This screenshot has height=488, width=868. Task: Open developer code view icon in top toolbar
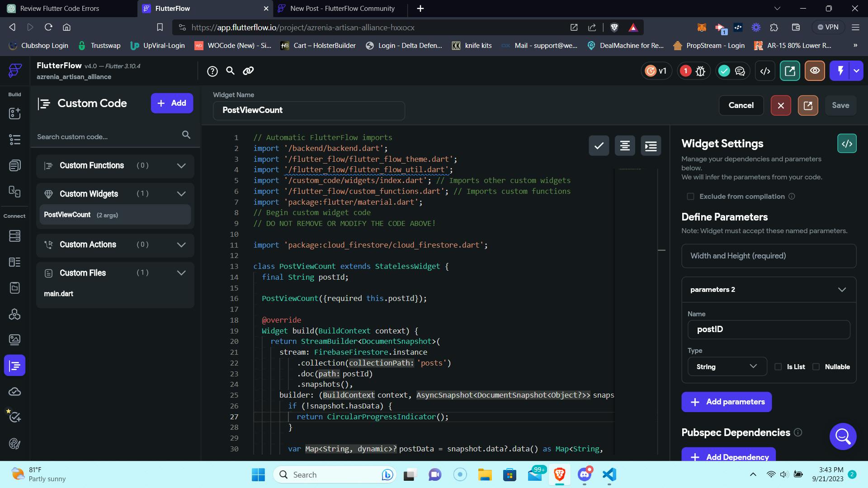pos(765,71)
